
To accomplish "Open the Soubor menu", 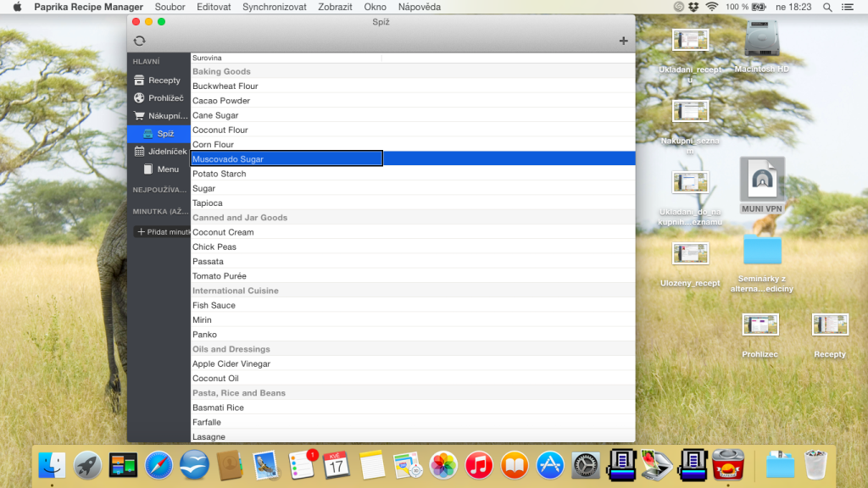I will pyautogui.click(x=170, y=7).
